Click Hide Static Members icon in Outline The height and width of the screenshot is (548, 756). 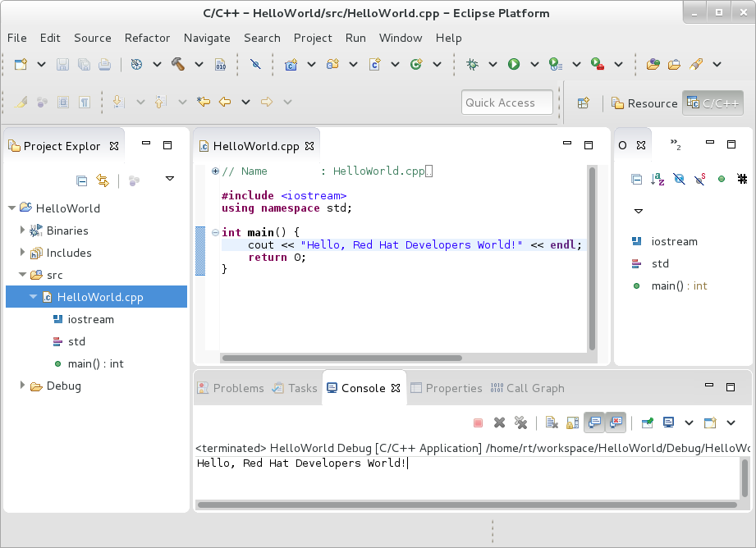pyautogui.click(x=700, y=180)
